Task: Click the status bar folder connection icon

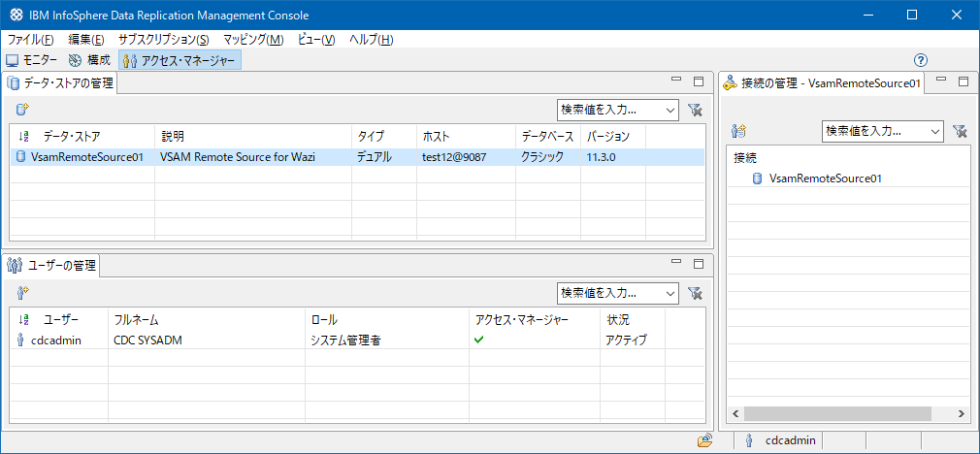Action: (x=705, y=440)
